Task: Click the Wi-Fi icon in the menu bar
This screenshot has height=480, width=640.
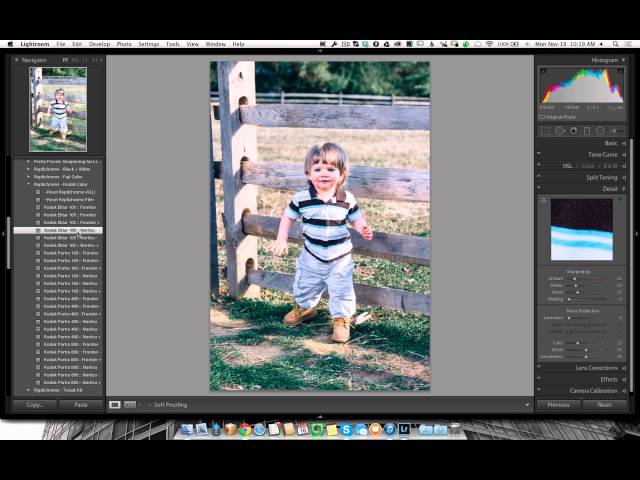Action: pyautogui.click(x=489, y=44)
